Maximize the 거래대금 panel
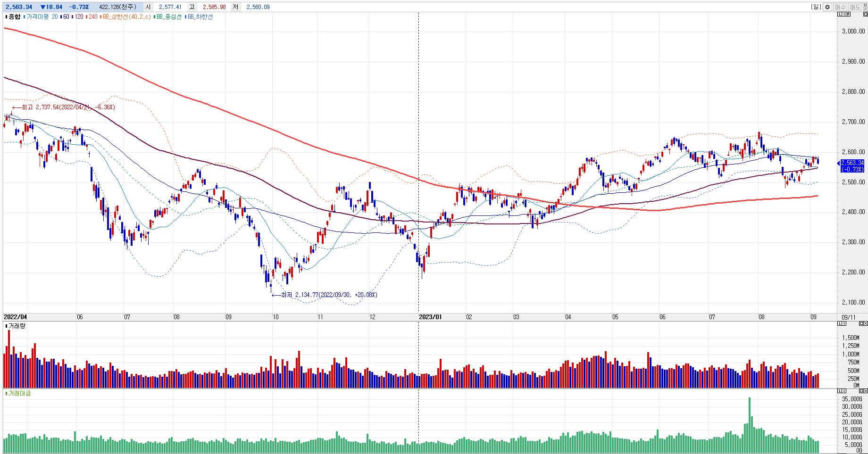868x454 pixels. 861,391
